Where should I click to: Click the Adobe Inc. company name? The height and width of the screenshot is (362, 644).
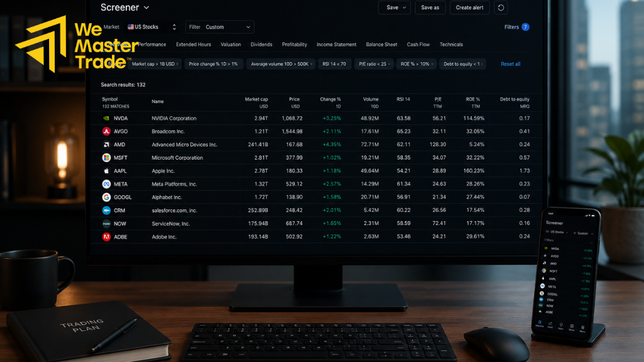pyautogui.click(x=164, y=237)
